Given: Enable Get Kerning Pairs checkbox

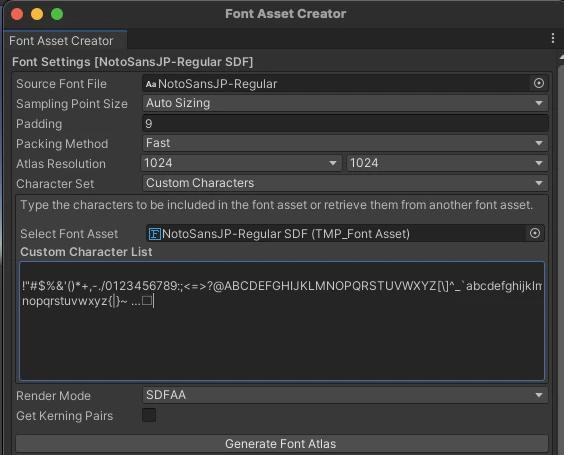Looking at the screenshot, I should click(x=149, y=415).
